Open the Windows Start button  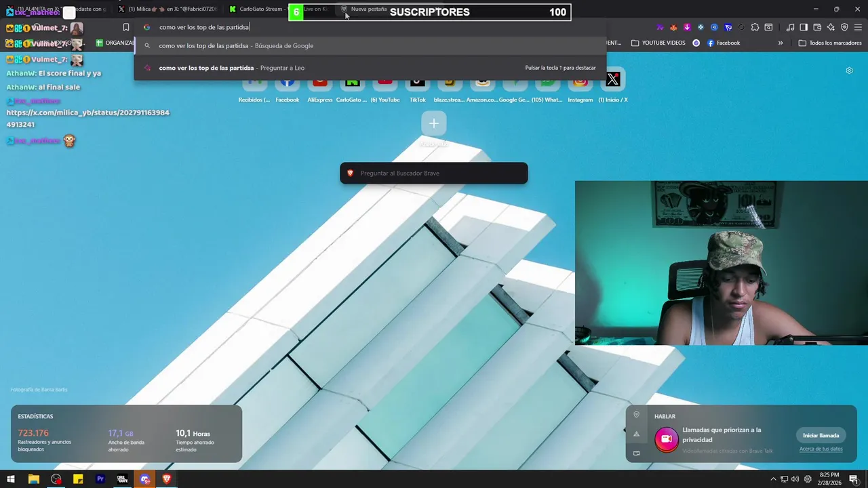11,479
